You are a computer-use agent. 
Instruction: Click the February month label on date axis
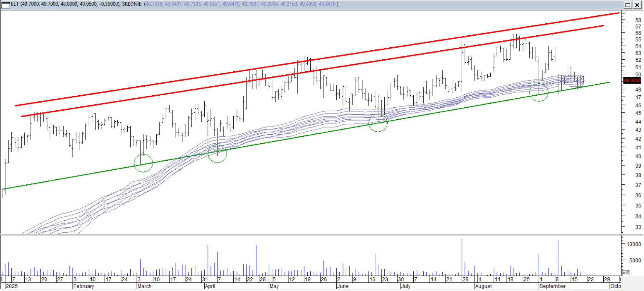coord(83,286)
